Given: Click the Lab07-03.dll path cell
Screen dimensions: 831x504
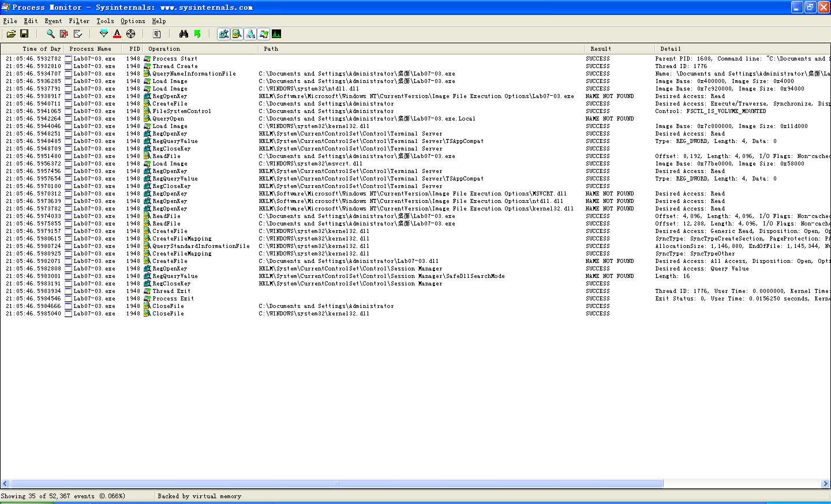Looking at the screenshot, I should 349,261.
